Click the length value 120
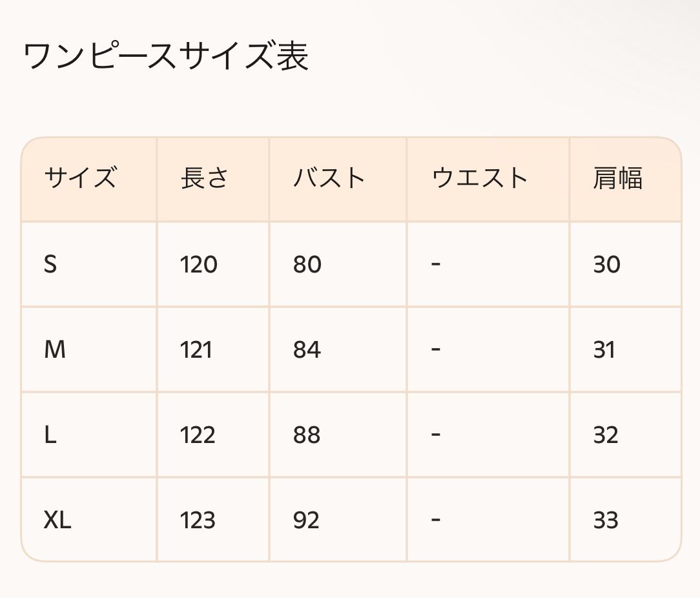 (x=199, y=264)
